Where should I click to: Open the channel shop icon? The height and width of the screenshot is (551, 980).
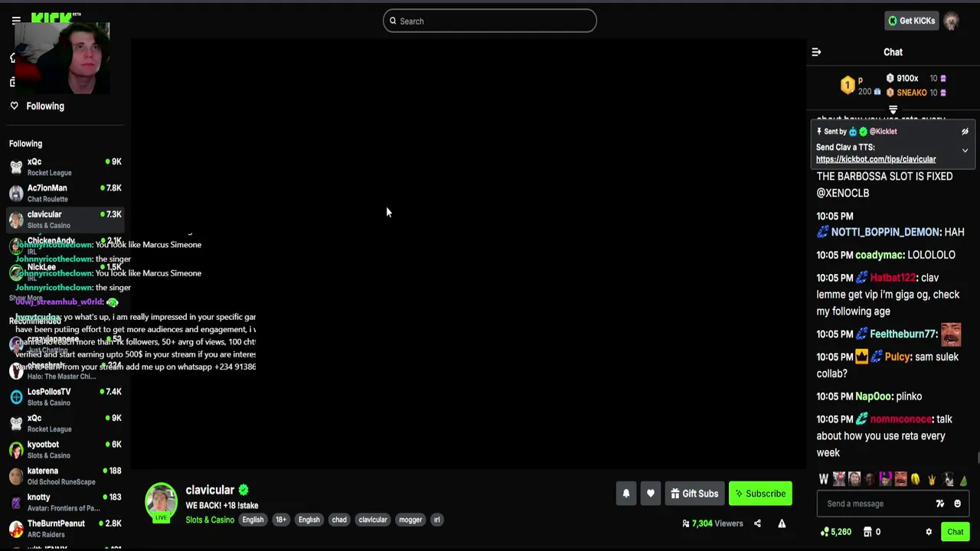pos(867,532)
